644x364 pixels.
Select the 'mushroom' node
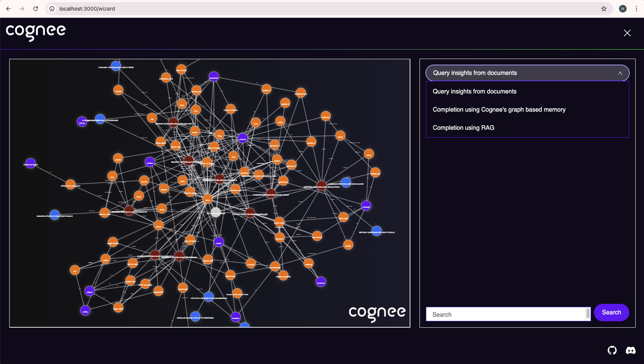click(x=183, y=288)
